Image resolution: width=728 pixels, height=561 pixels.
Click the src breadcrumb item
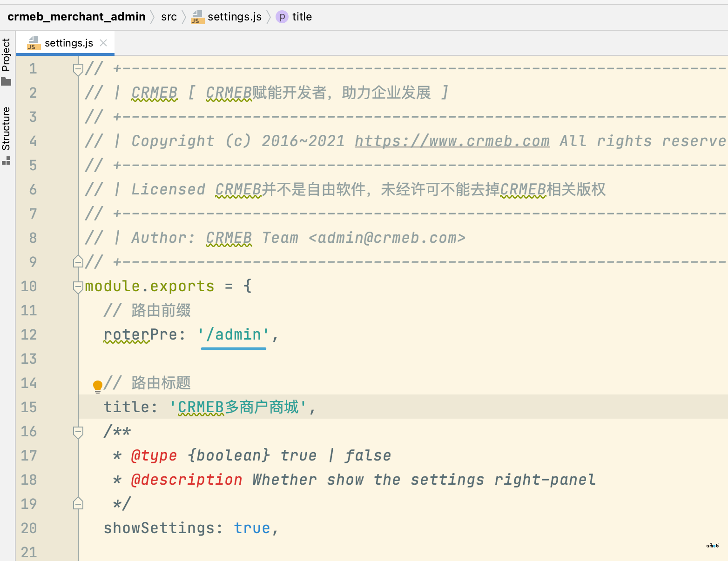(169, 17)
